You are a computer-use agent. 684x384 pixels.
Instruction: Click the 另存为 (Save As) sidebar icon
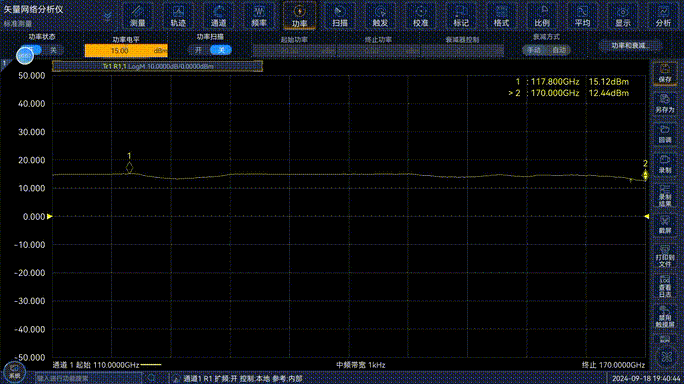pos(665,104)
